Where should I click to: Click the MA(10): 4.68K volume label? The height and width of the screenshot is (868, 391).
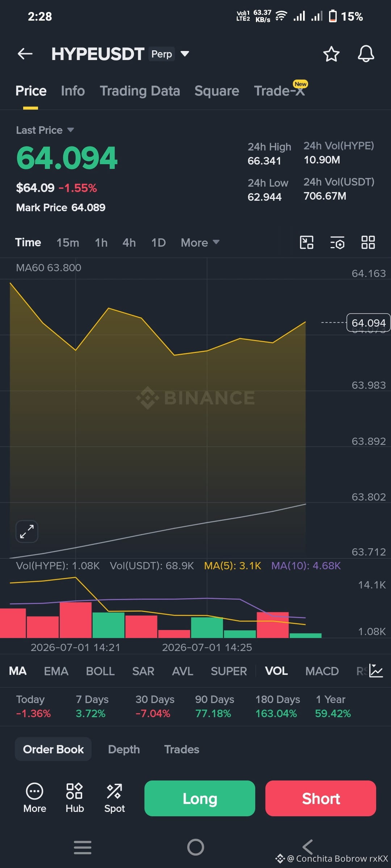[x=306, y=566]
